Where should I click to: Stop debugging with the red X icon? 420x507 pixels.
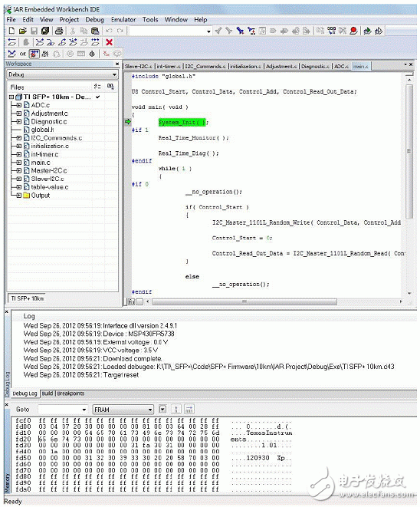tap(109, 42)
